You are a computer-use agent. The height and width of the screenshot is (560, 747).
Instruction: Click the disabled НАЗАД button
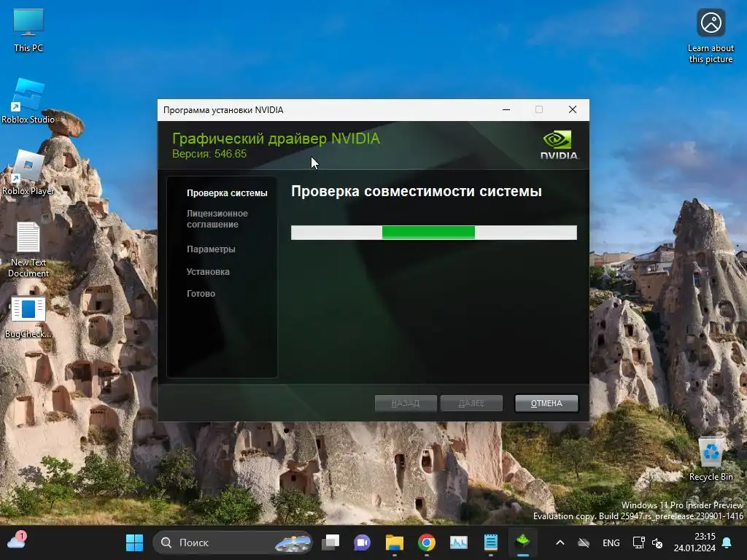[x=406, y=403]
